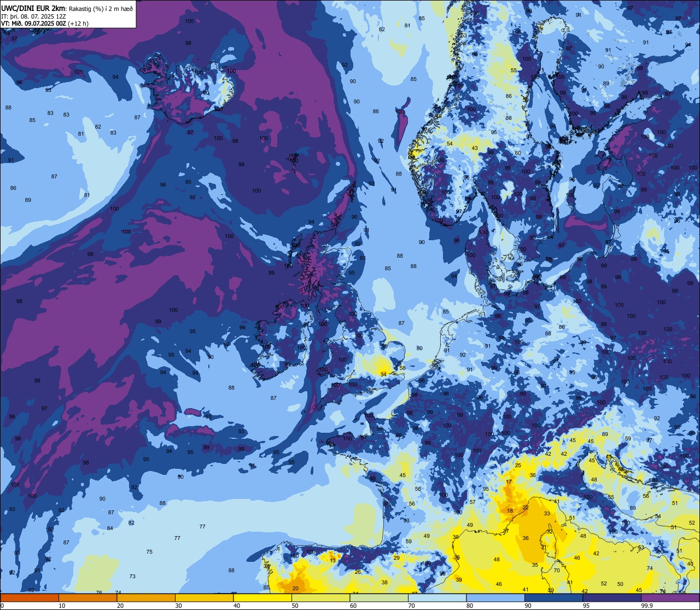Click the value 32 on the map
Image resolution: width=700 pixels, height=610 pixels.
[550, 531]
